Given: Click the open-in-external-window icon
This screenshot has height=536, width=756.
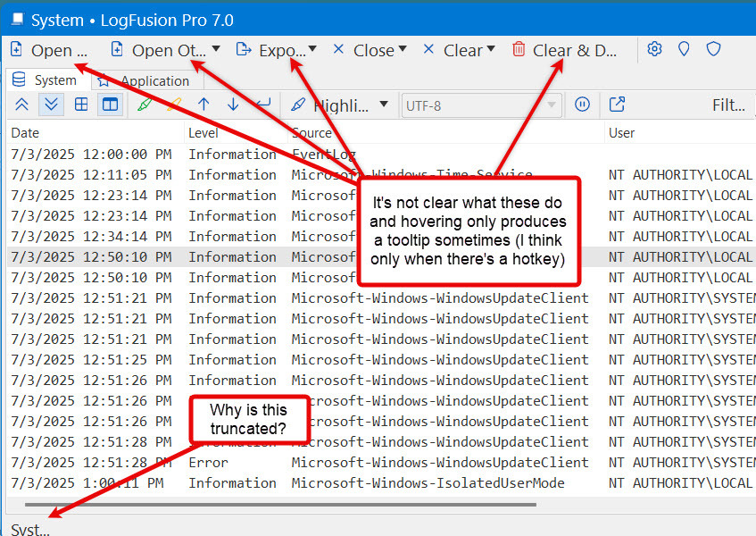Looking at the screenshot, I should (x=617, y=105).
